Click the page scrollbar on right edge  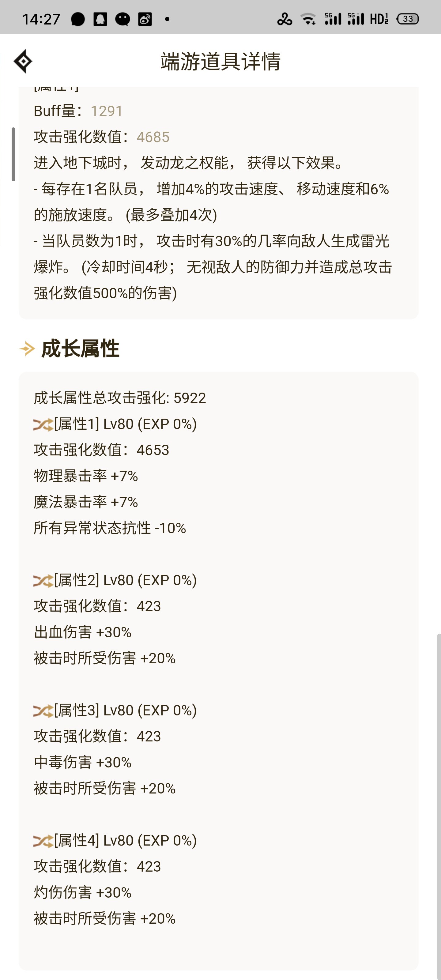(439, 807)
